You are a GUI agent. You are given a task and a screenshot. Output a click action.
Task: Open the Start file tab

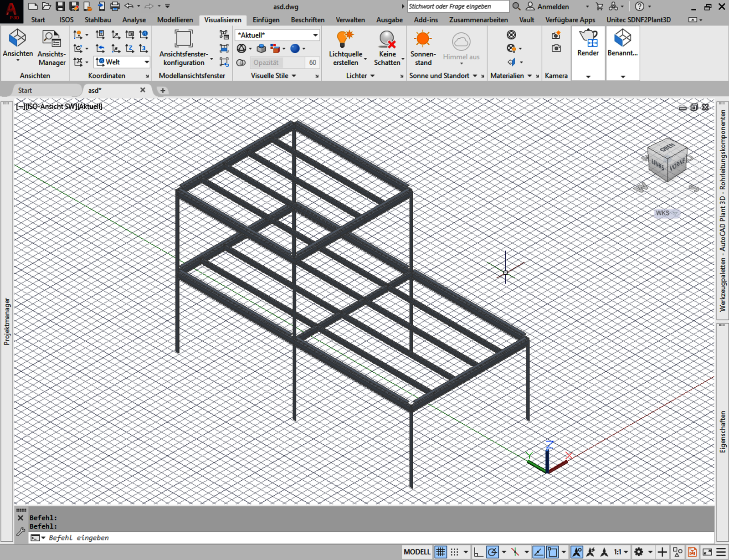pos(25,90)
